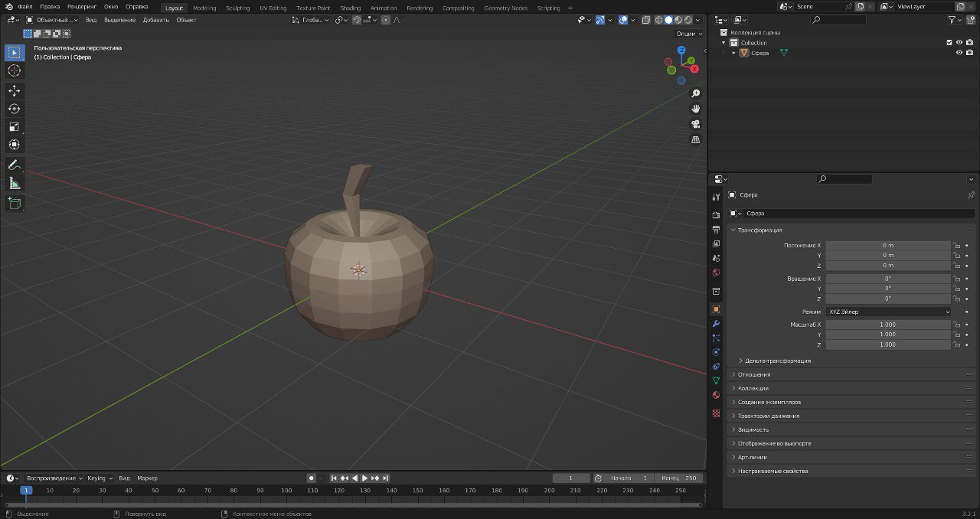Toggle the Collection exclude checkbox

(949, 43)
